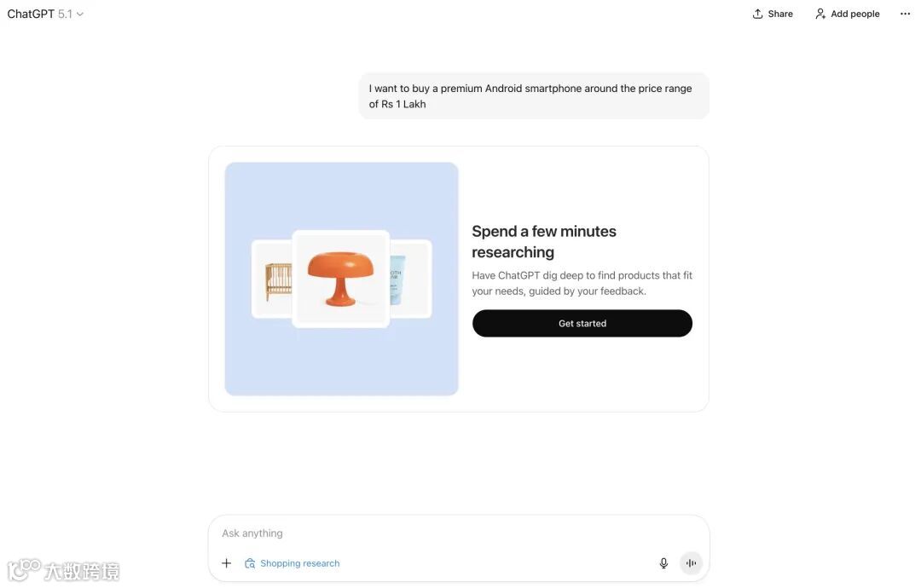Click the Shopping research bag icon
The image size is (921, 588).
pos(250,563)
